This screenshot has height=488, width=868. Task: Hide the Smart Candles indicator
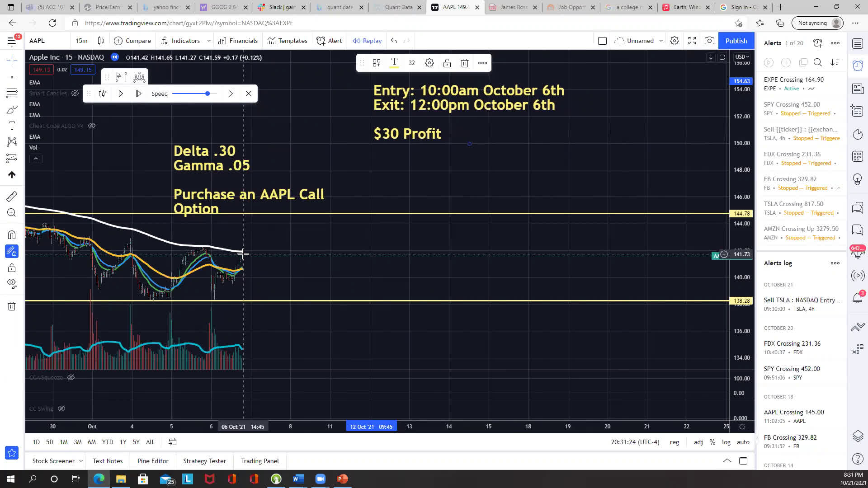pyautogui.click(x=75, y=93)
